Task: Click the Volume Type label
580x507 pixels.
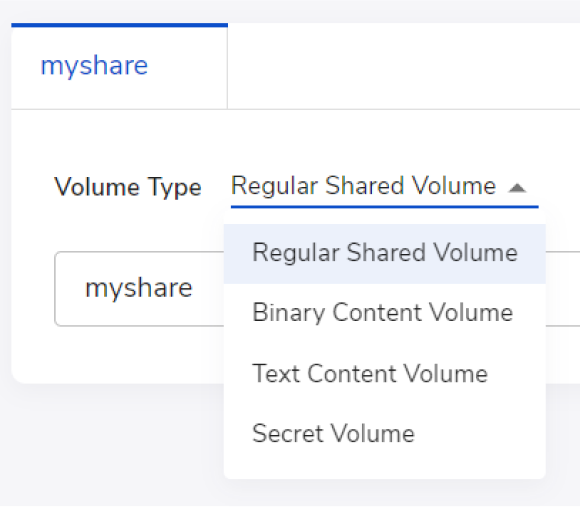Action: [x=128, y=187]
